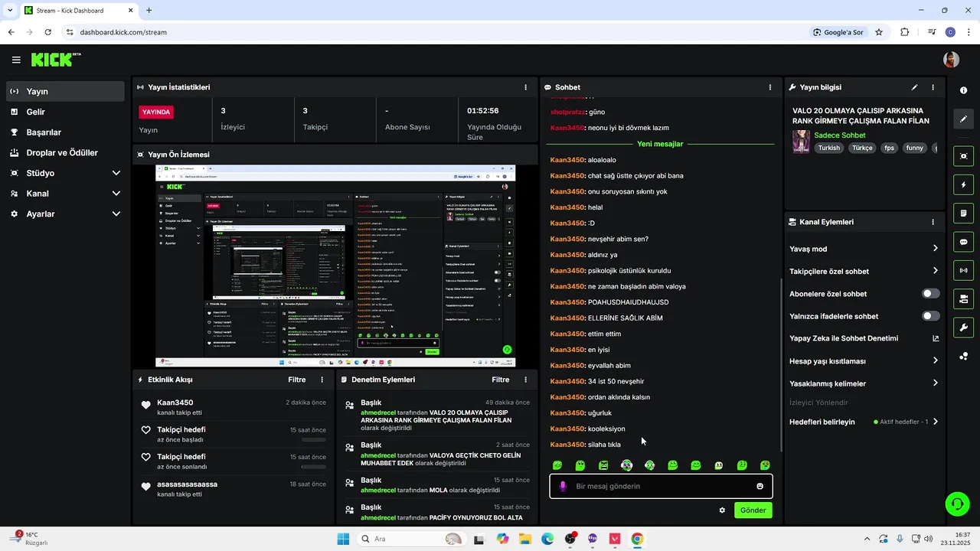The image size is (980, 551).
Task: Open the Yayın İstatistikleri panel options menu
Action: [x=525, y=87]
